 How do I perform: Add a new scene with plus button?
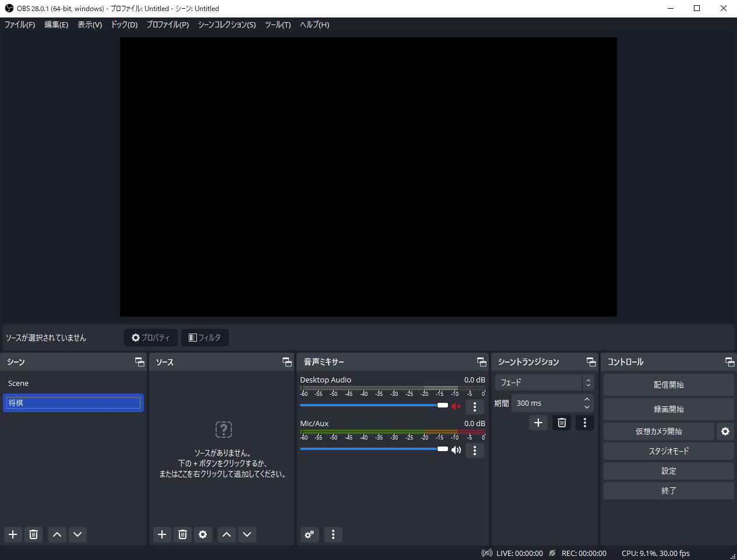pos(13,534)
